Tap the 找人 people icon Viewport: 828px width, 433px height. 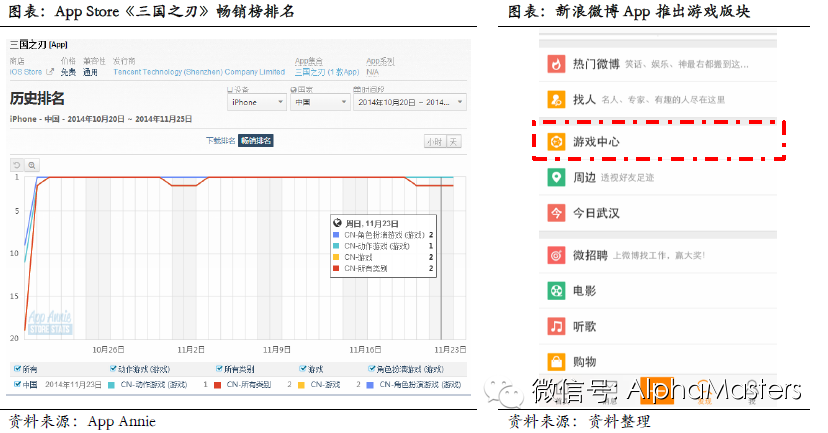click(556, 99)
